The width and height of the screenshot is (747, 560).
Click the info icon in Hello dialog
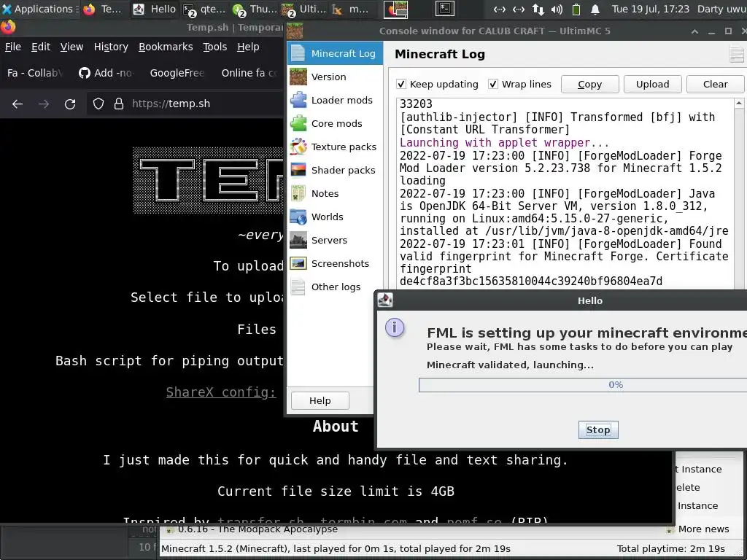tap(395, 327)
